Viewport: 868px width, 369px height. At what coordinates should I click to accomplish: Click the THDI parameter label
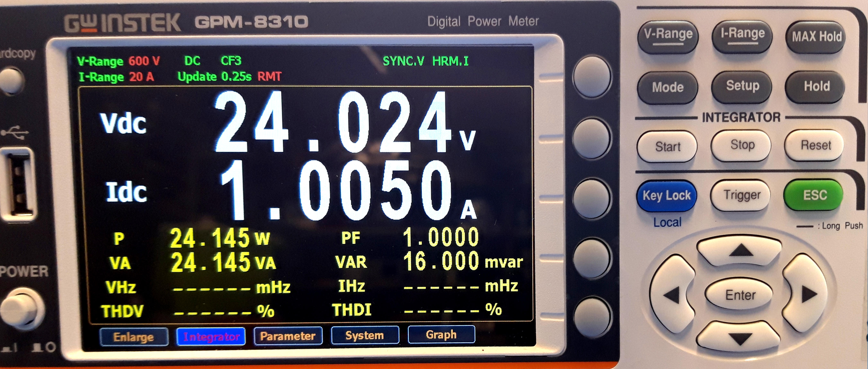[352, 310]
